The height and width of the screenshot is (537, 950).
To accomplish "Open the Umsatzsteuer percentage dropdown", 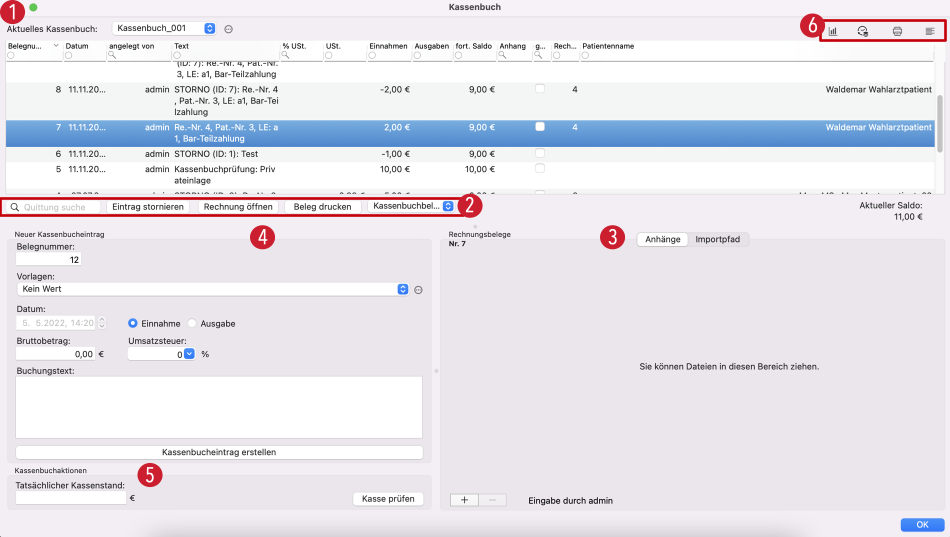I will click(x=188, y=354).
